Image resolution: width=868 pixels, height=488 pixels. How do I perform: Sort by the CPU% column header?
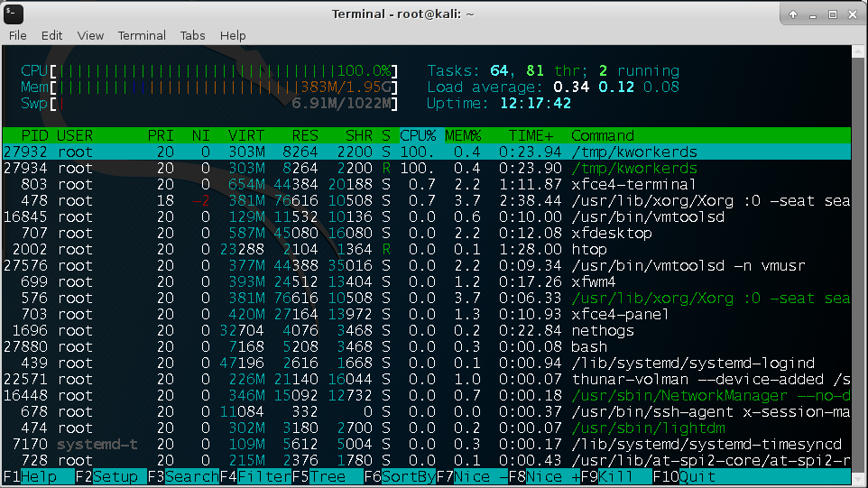[x=419, y=135]
